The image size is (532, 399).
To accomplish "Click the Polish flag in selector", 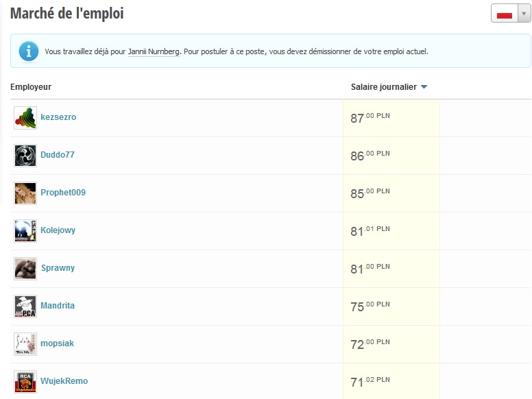I will click(505, 14).
